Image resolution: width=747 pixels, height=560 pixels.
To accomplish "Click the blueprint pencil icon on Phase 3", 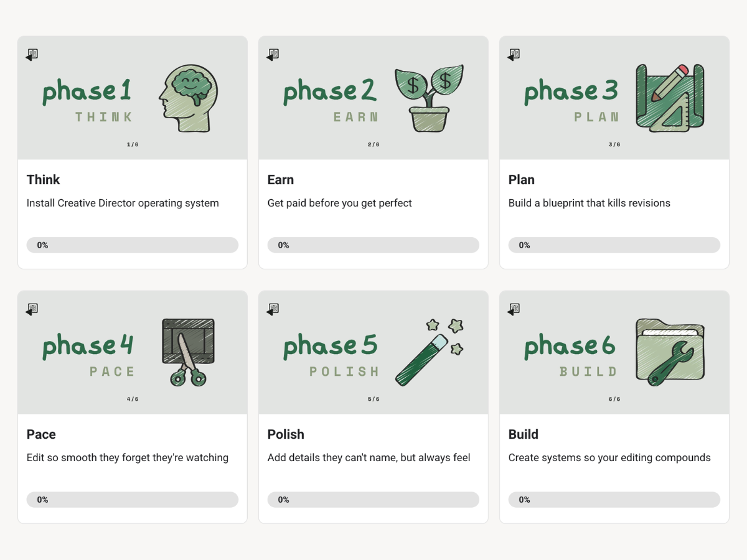I will [x=670, y=98].
